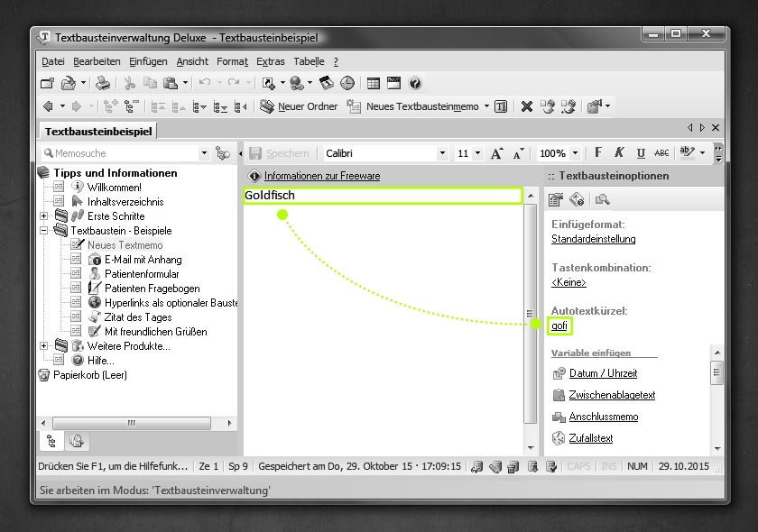Click the print icon in the toolbar
Image resolution: width=758 pixels, height=532 pixels.
[103, 84]
